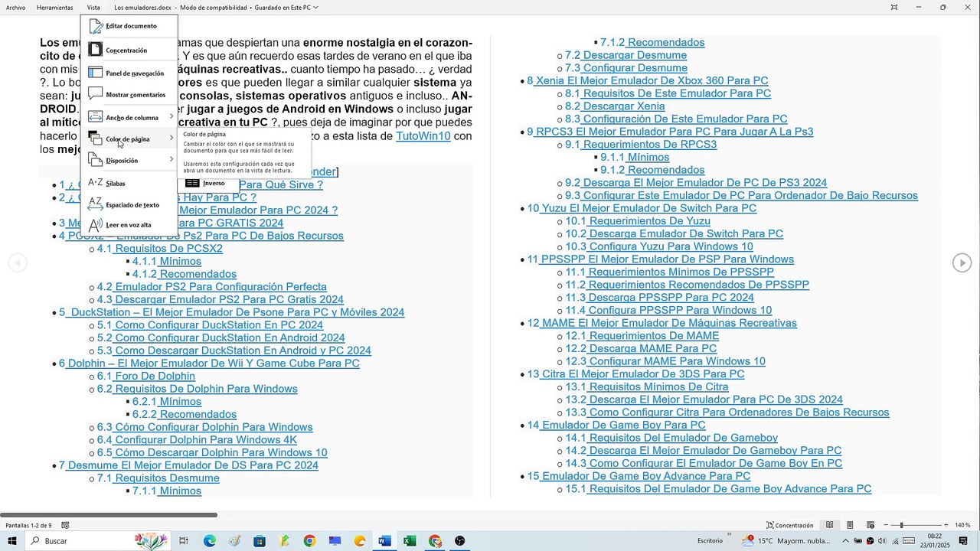Click the Sílabas A·Z icon
Image resolution: width=980 pixels, height=551 pixels.
click(x=95, y=183)
